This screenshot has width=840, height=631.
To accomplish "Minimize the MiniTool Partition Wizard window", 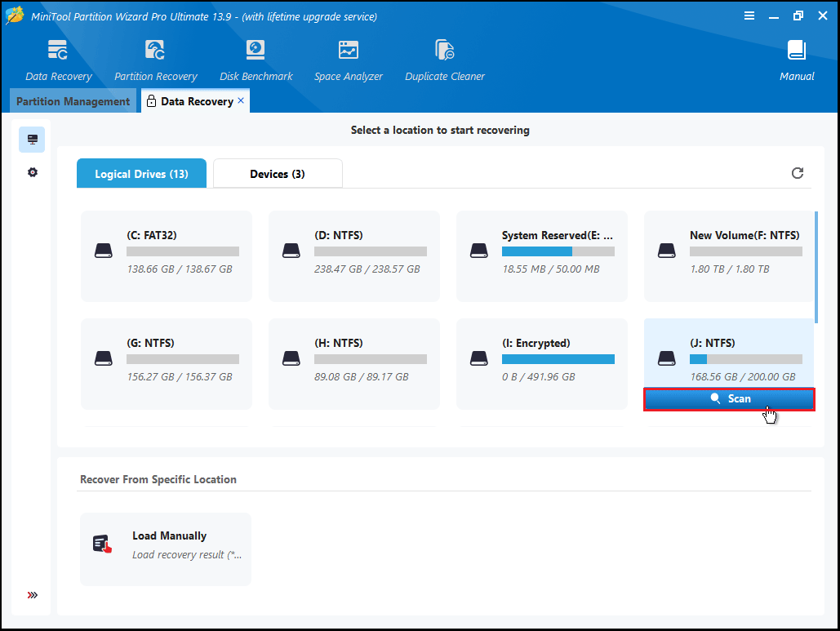I will (774, 16).
